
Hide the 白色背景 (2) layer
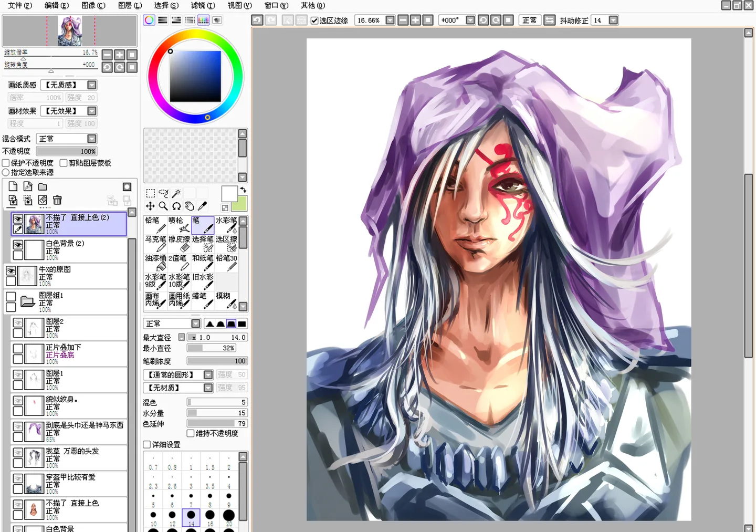coord(18,245)
